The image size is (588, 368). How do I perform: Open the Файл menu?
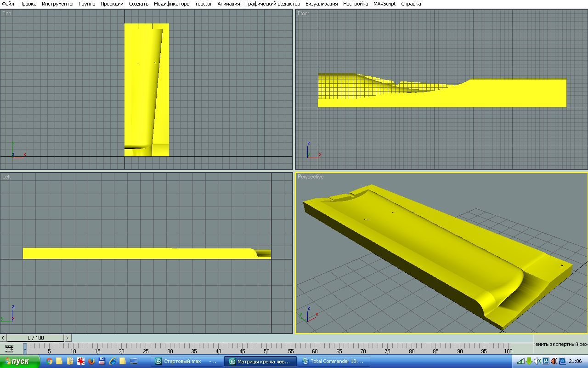tap(8, 4)
